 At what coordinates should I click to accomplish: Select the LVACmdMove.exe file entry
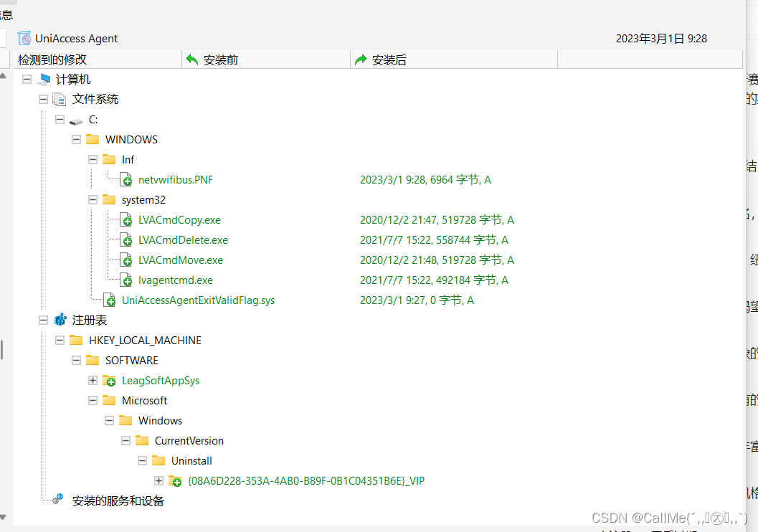click(181, 260)
